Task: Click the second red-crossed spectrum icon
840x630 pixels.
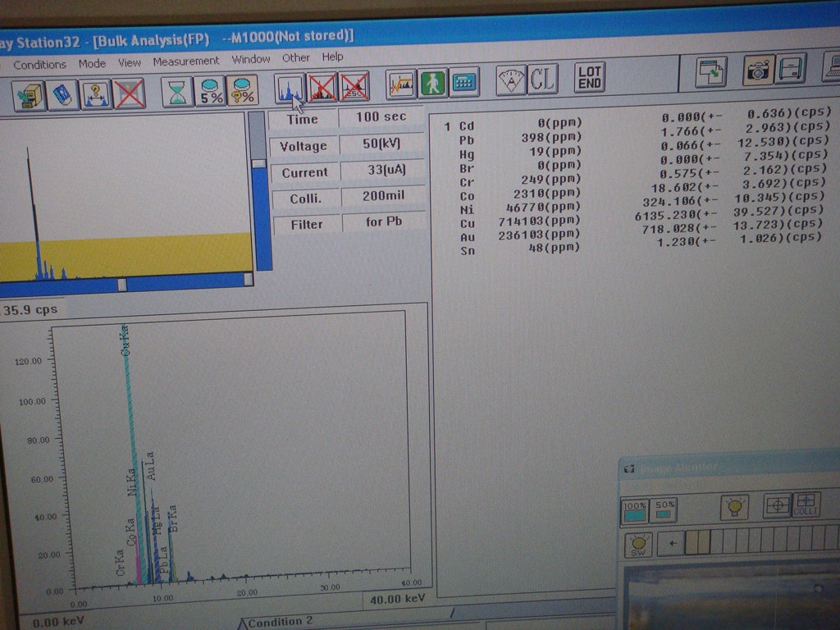Action: 354,86
